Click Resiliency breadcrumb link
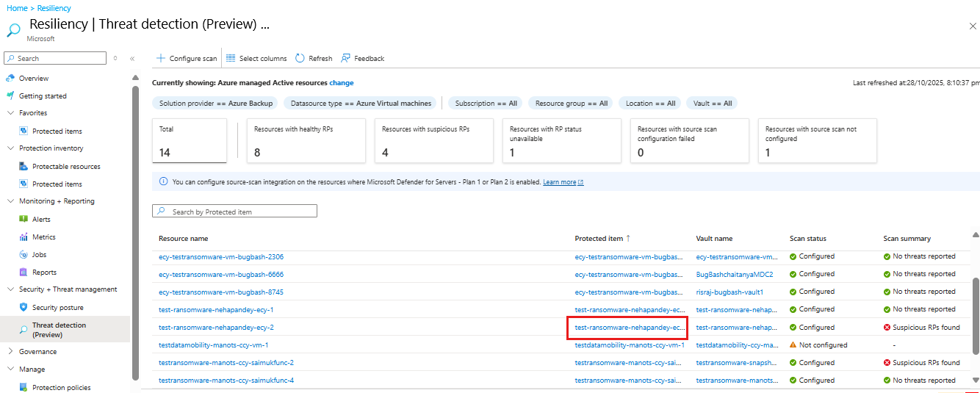 point(54,8)
